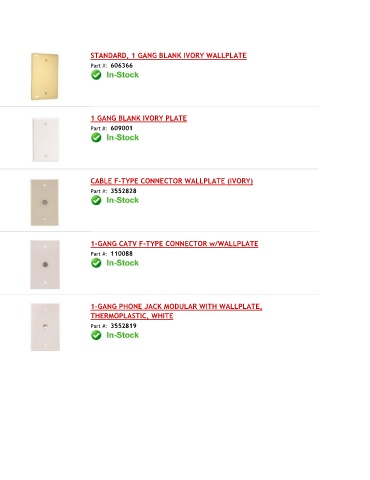Click the yellow ivory blank wallplate thumbnail
The width and height of the screenshot is (370, 480).
pyautogui.click(x=45, y=76)
